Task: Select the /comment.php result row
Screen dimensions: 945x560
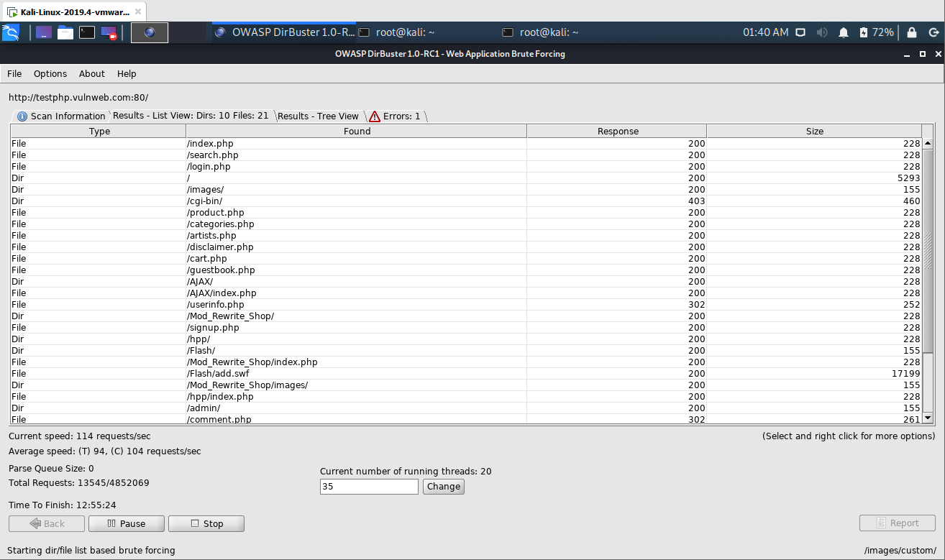Action: [466, 419]
